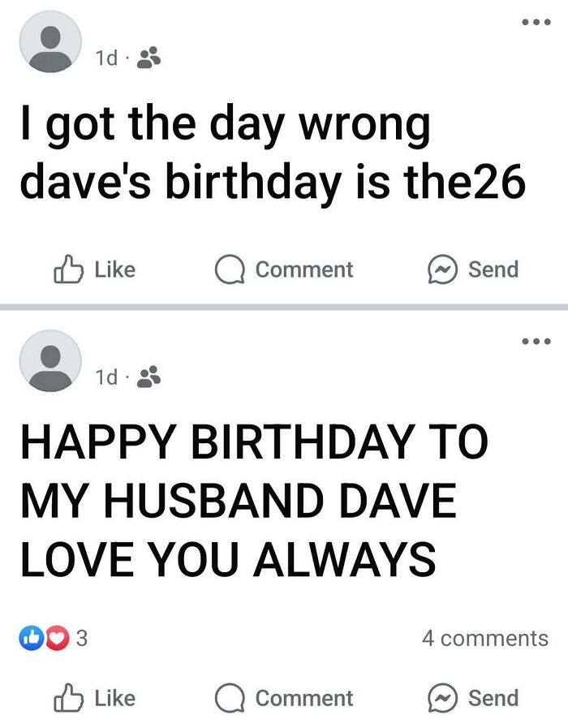This screenshot has width=568, height=728.
Task: Click the thumbs-up icon on the first post
Action: coord(69,269)
